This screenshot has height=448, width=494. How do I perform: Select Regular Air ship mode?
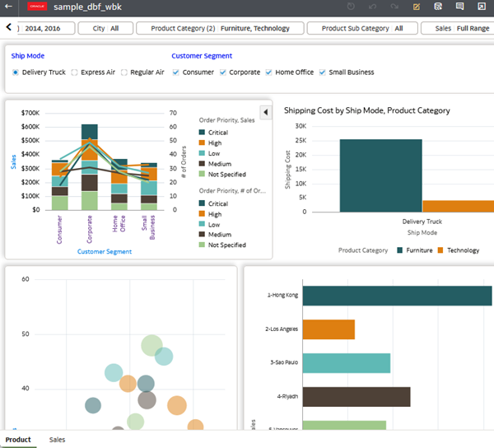tap(124, 72)
